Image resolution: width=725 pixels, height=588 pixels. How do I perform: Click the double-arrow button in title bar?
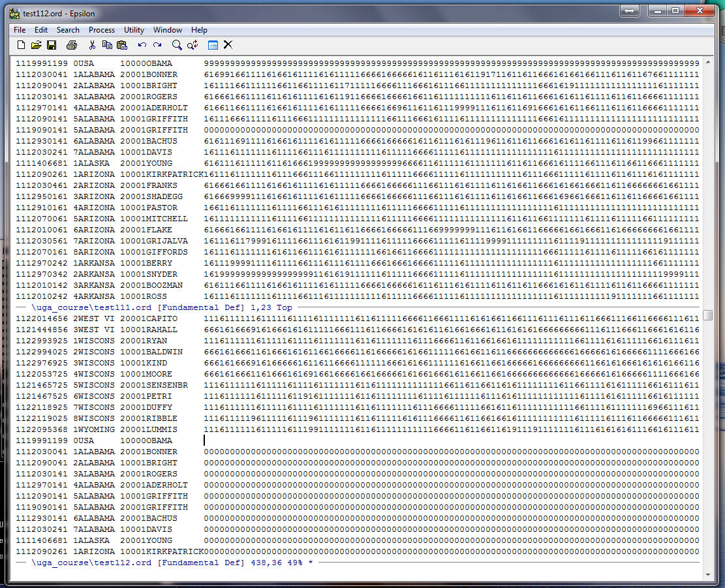point(630,10)
